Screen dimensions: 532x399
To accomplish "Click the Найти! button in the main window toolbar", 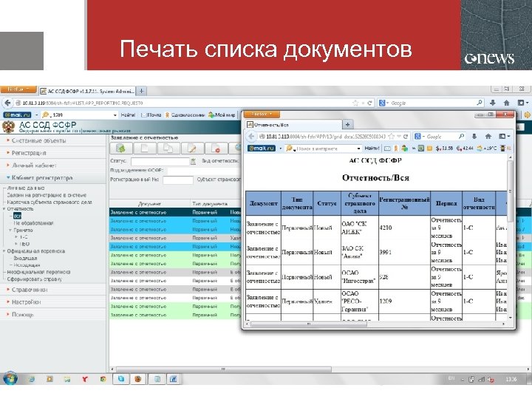I will (128, 115).
